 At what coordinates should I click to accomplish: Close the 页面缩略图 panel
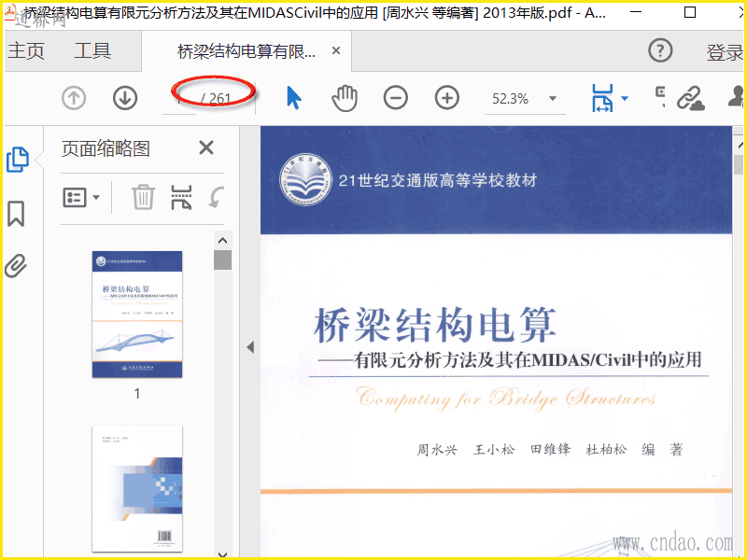(x=206, y=147)
